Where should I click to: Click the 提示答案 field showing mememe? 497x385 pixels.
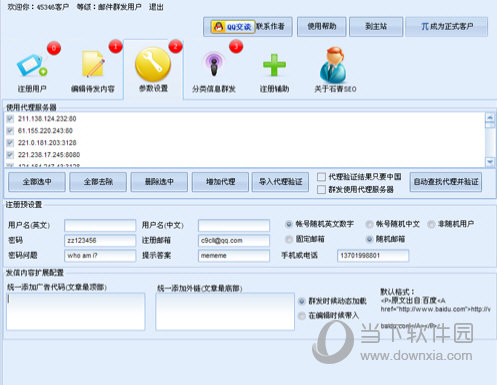pyautogui.click(x=234, y=256)
